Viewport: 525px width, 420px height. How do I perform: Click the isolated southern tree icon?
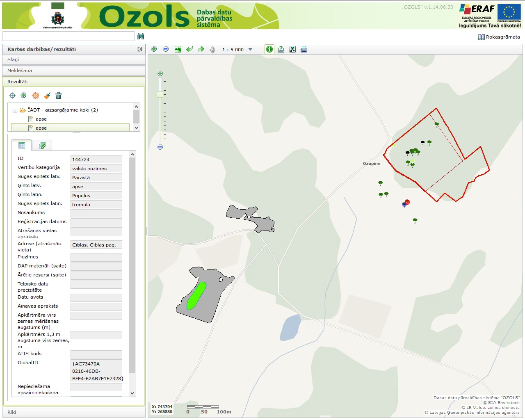[x=415, y=221]
